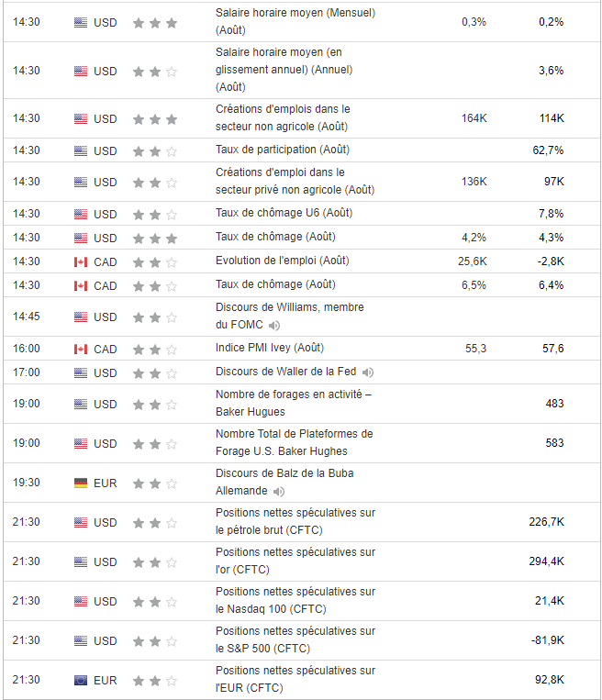Open Discours de Waller de la Fed
Image resolution: width=602 pixels, height=700 pixels.
[285, 372]
